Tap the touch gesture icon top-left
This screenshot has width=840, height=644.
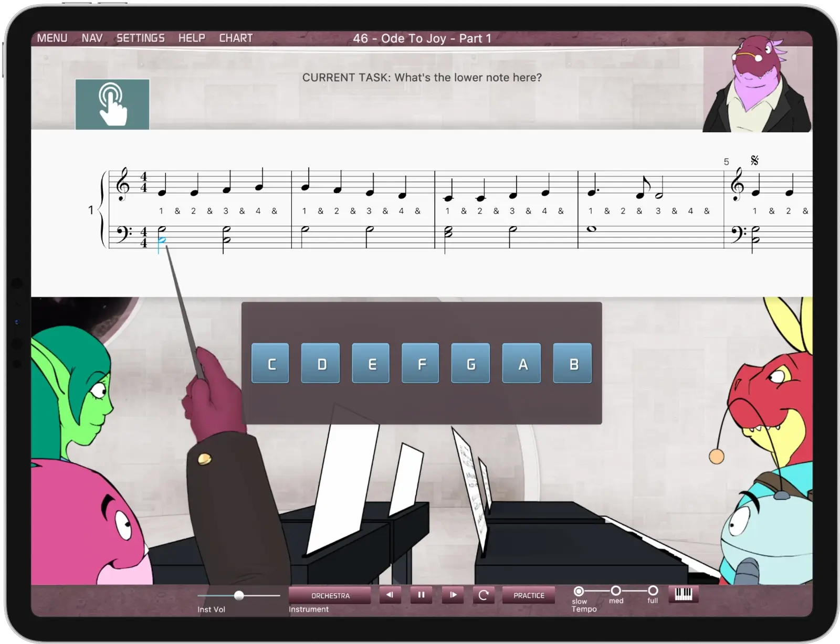point(112,103)
